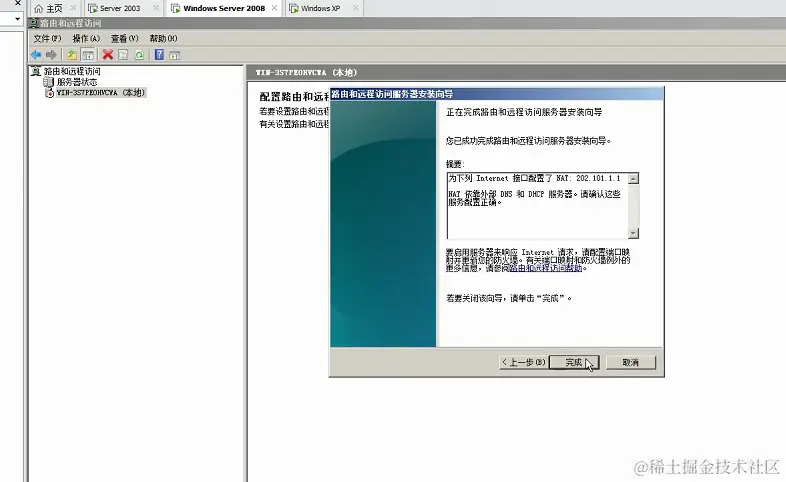
Task: Open the 路由和远程访问帮助 help link
Action: pos(545,268)
